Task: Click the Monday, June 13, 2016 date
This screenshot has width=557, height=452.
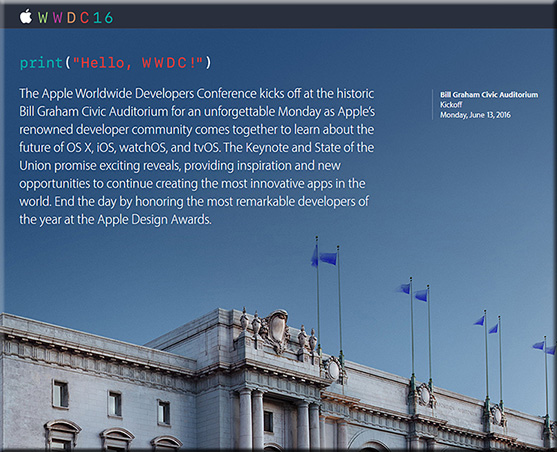Action: pos(475,115)
